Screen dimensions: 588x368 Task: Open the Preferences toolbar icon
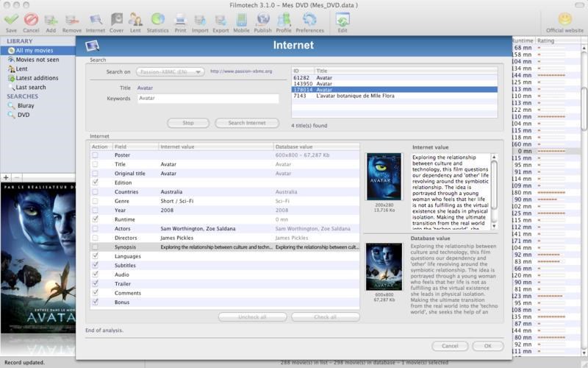click(309, 20)
